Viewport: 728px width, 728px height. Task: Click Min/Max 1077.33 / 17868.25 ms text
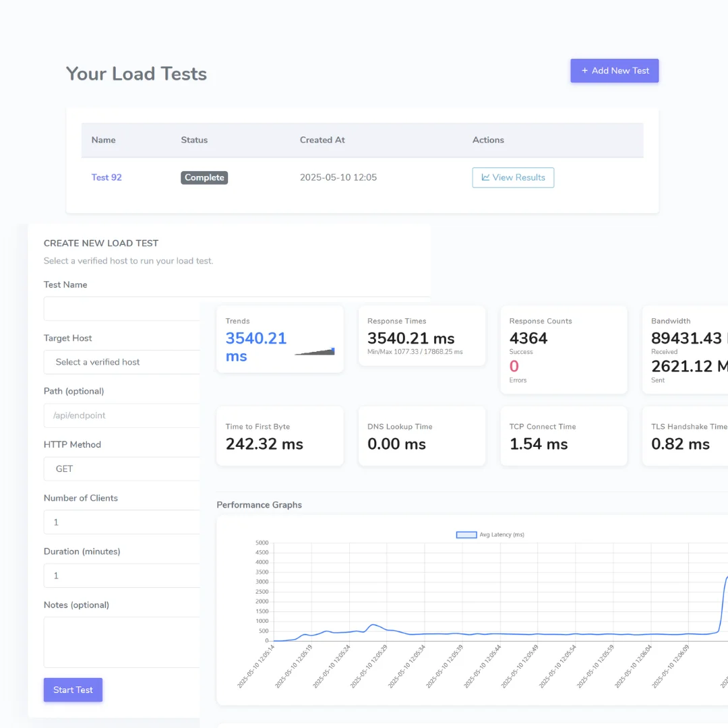click(x=415, y=352)
